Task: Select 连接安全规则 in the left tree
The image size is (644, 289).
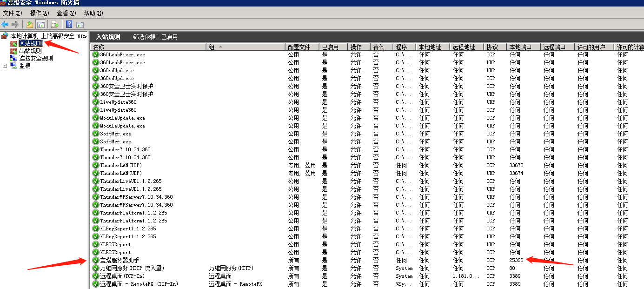Action: (x=36, y=59)
